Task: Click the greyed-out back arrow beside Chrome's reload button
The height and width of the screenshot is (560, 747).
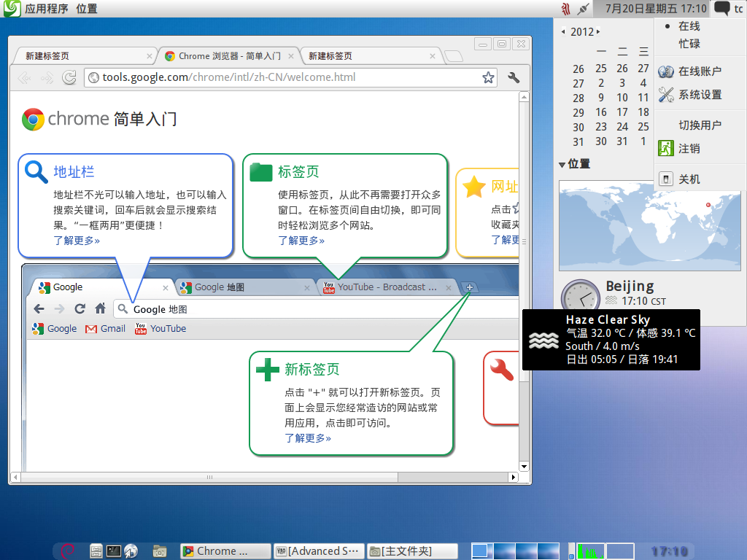Action: tap(24, 77)
